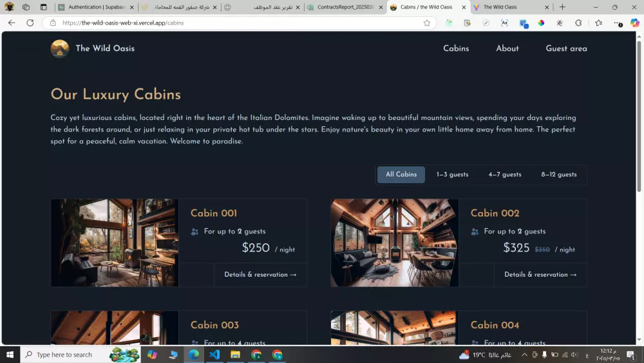Click the $250 price text
644x363 pixels.
coord(256,248)
